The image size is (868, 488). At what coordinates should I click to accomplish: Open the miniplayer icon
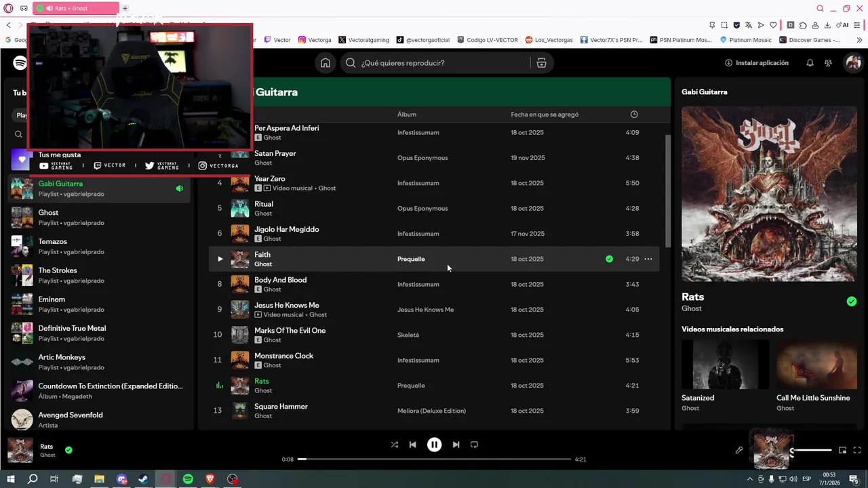point(842,450)
